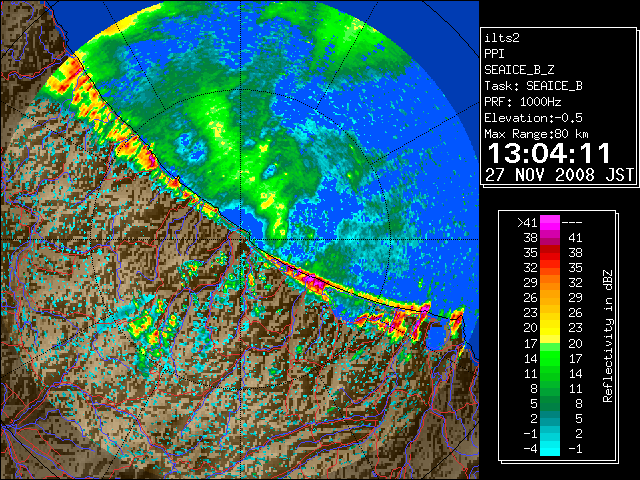The width and height of the screenshot is (640, 480).
Task: Click the Reflectivity in dBZ axis label
Action: click(x=608, y=336)
